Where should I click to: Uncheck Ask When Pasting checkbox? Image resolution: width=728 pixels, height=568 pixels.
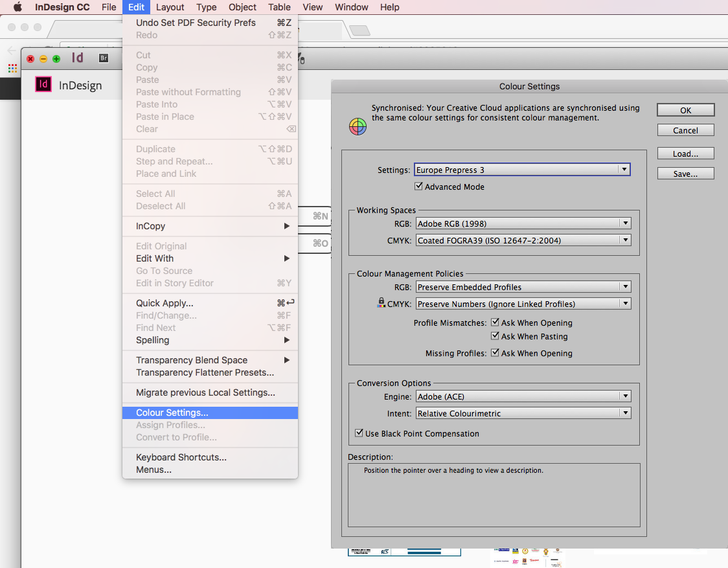click(x=495, y=335)
